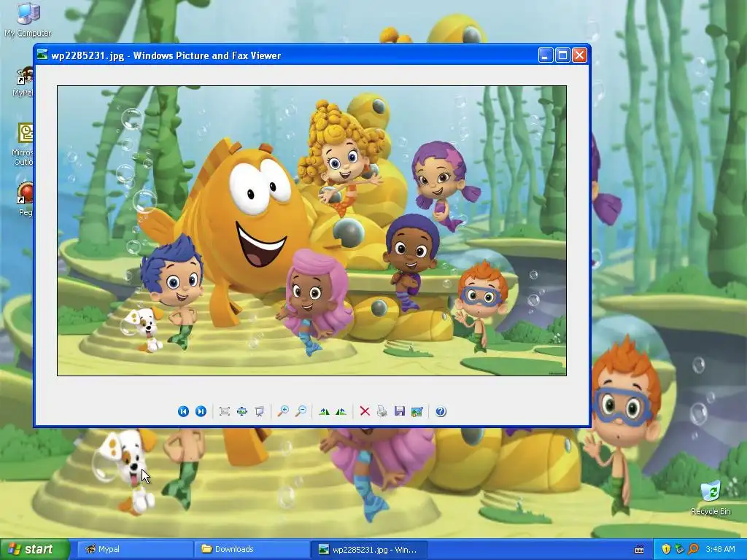Zoom out of the picture

(x=301, y=411)
